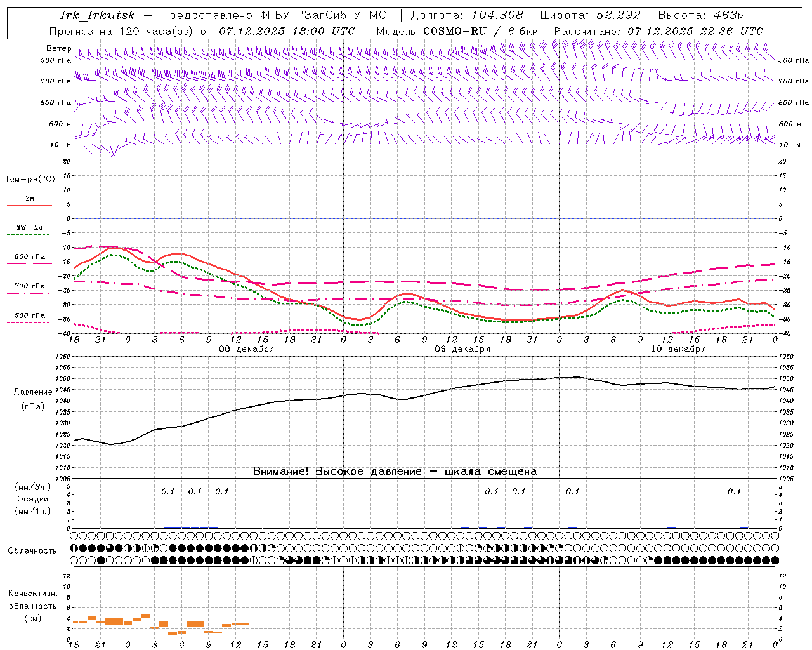The height and width of the screenshot is (650, 812).
Task: Click the "500 гПа" temperature legend entry
Action: click(30, 315)
